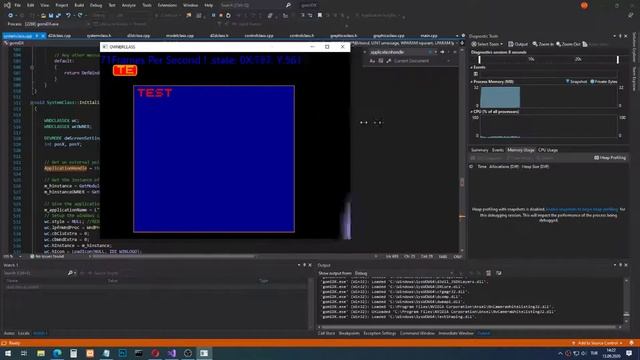640x360 pixels.
Task: Switch to the CPU Usage tab
Action: [x=548, y=150]
